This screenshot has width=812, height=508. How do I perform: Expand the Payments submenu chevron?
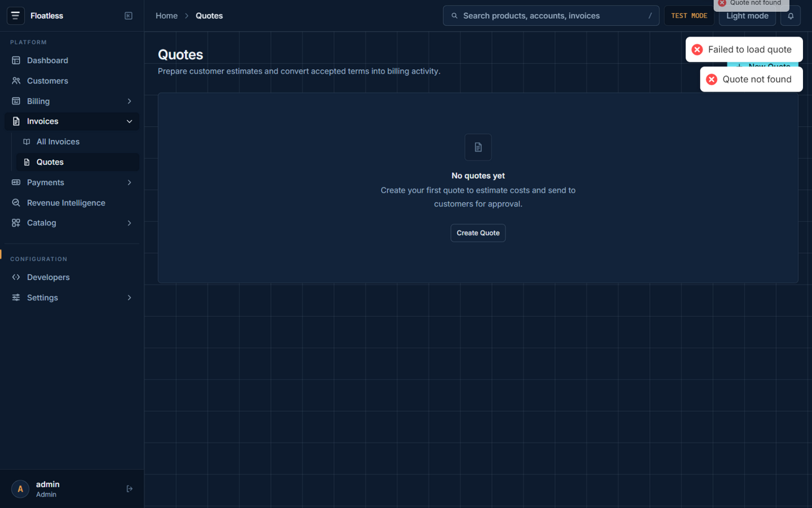[129, 182]
